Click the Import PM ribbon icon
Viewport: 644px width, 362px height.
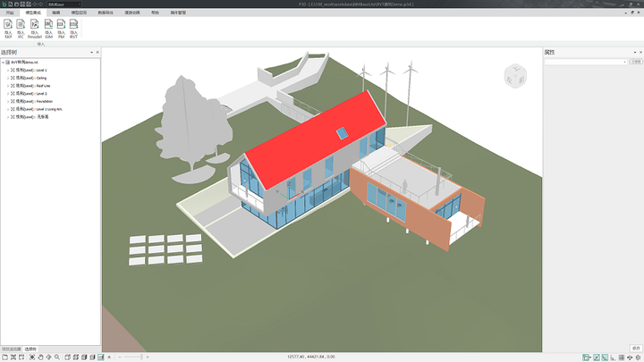61,29
